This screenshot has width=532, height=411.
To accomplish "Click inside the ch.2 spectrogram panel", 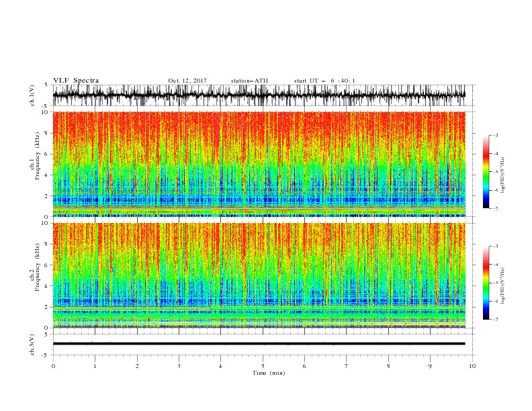I will [259, 275].
